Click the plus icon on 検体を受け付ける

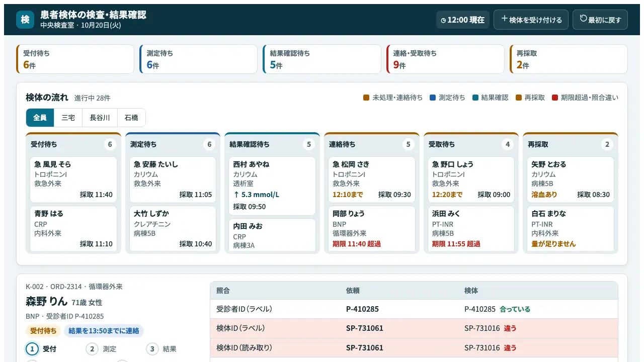pos(505,19)
